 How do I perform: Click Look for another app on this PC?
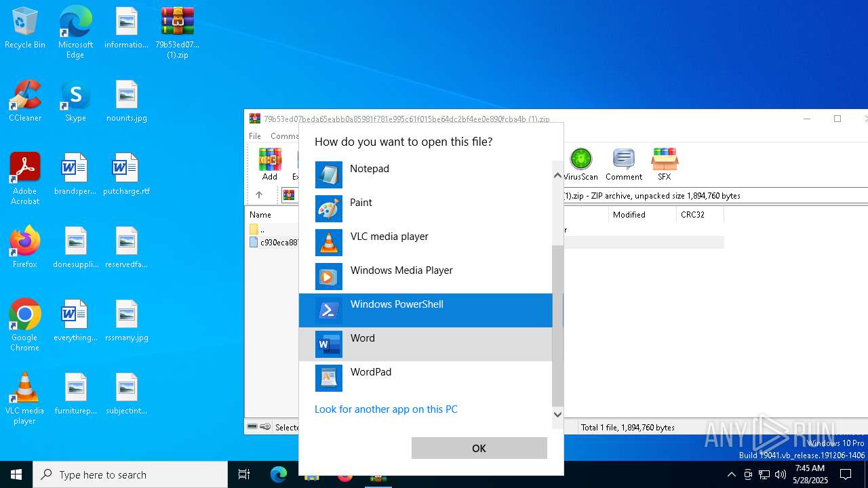point(386,409)
